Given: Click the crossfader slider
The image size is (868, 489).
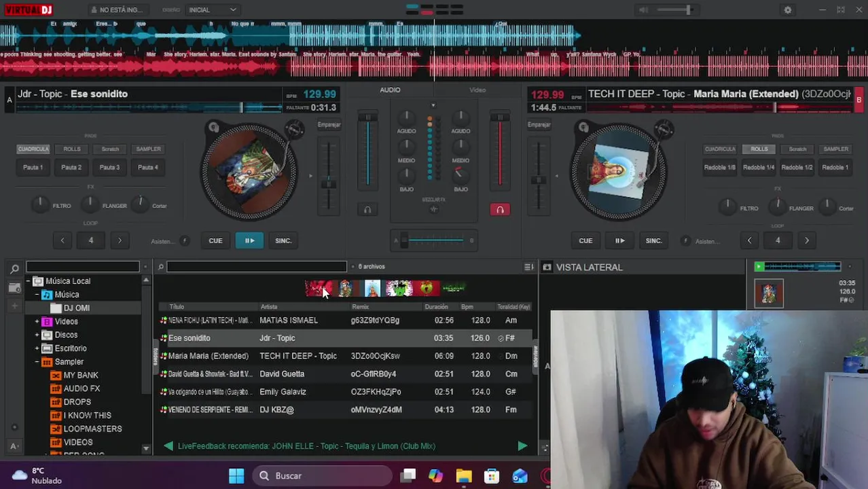Looking at the screenshot, I should click(x=435, y=240).
